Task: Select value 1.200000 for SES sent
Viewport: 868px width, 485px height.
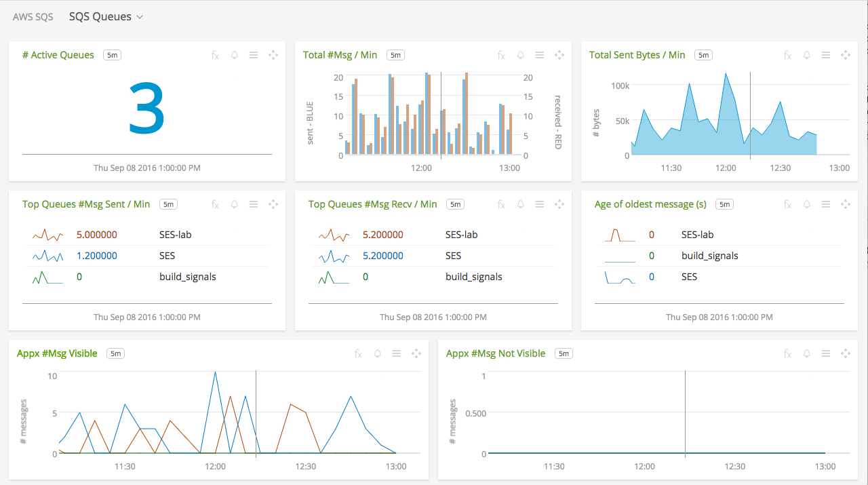Action: coord(97,256)
